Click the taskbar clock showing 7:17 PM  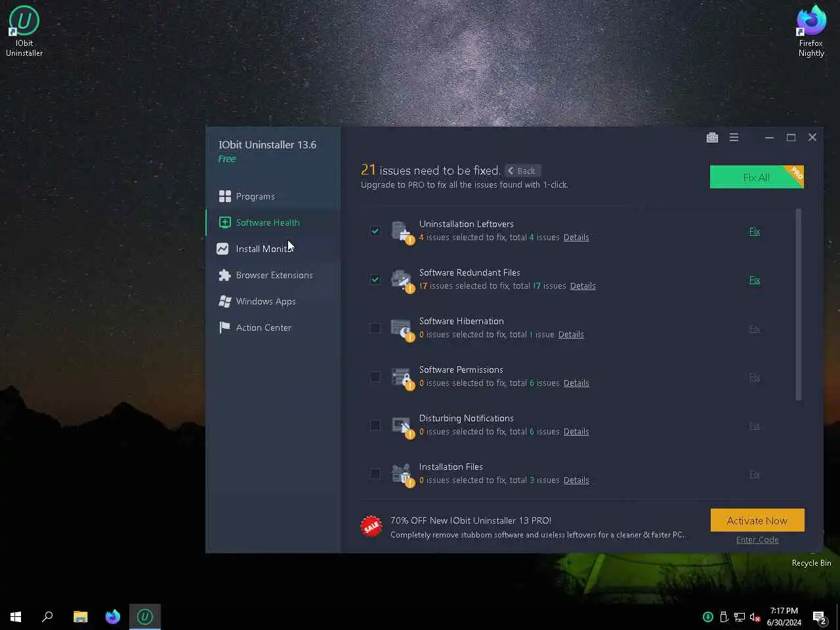(x=784, y=617)
